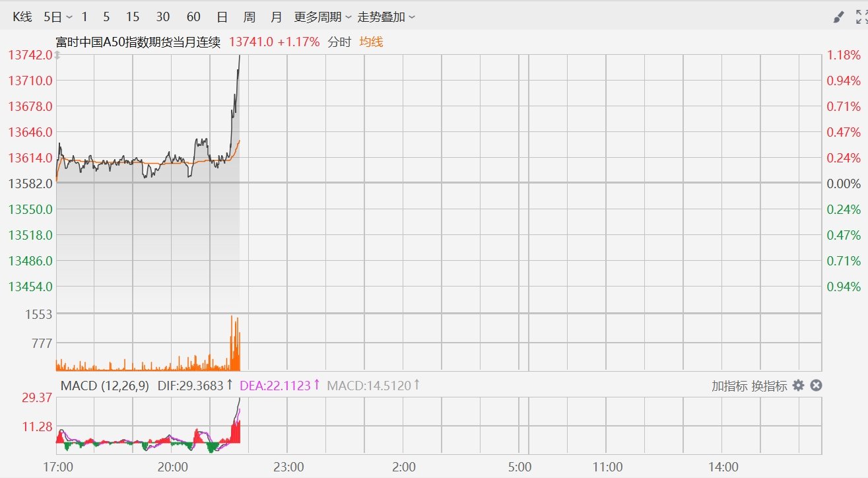Switch to K线 chart view
This screenshot has height=478, width=868.
[x=22, y=17]
